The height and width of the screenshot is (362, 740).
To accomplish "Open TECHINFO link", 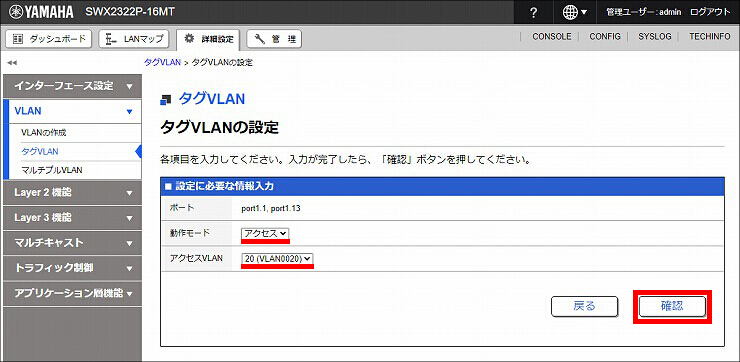I will click(709, 37).
